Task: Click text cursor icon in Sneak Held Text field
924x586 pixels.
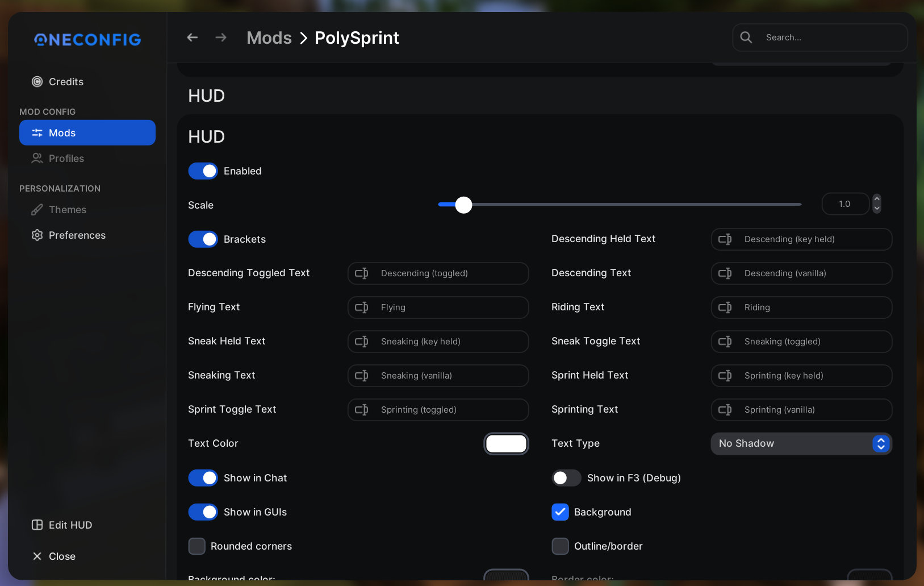Action: coord(362,342)
